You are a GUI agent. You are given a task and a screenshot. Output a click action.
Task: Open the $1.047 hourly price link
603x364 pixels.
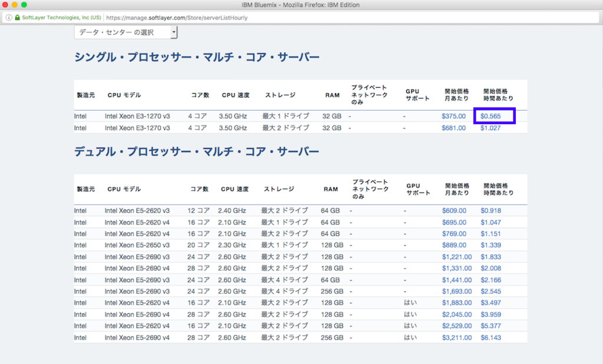tap(491, 223)
